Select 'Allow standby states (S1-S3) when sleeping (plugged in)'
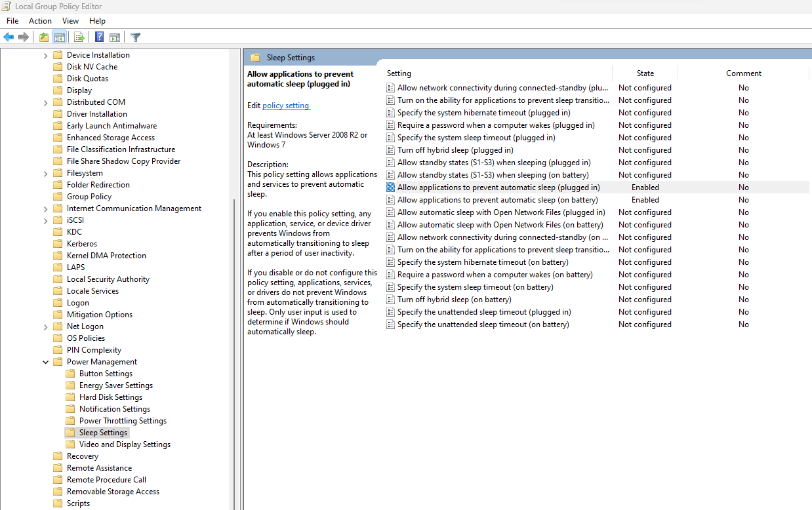812x510 pixels. 494,163
